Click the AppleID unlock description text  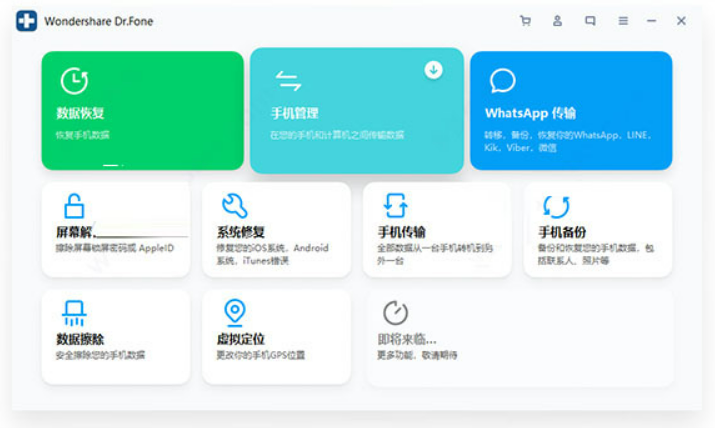coord(115,248)
